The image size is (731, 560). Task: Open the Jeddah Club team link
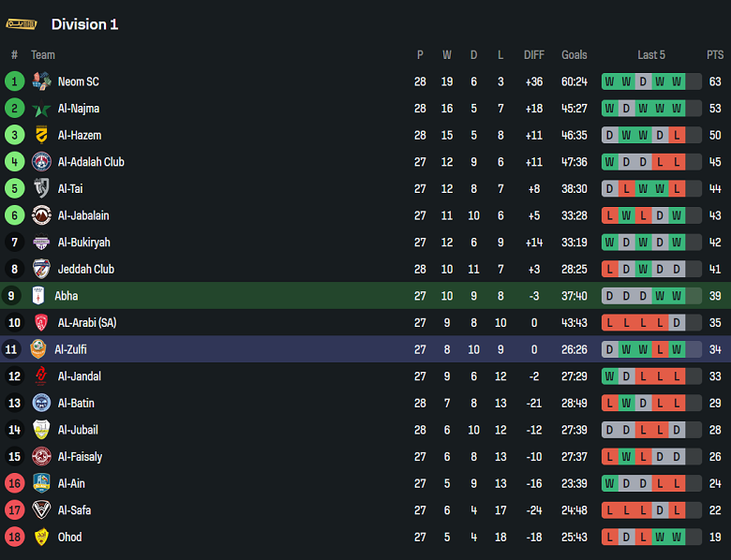[x=85, y=270]
